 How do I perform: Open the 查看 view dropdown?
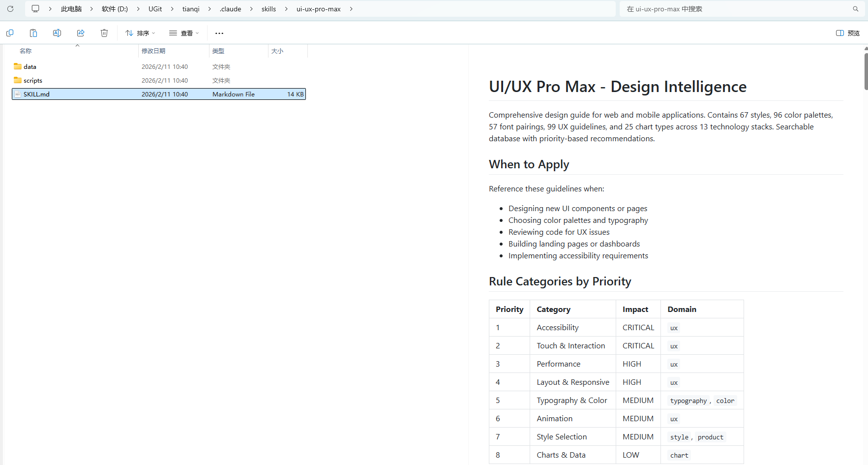click(184, 33)
